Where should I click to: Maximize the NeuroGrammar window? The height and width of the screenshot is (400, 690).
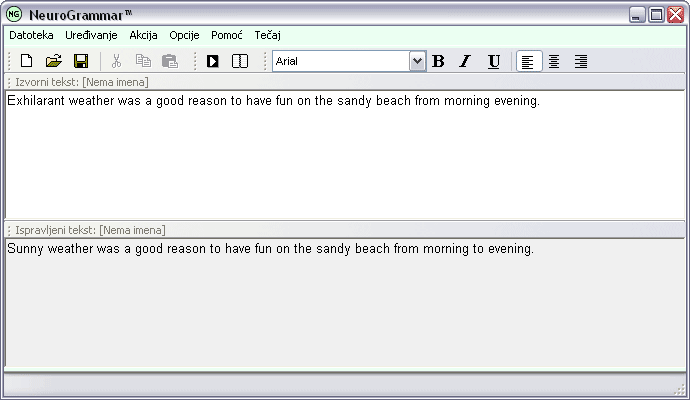[656, 15]
